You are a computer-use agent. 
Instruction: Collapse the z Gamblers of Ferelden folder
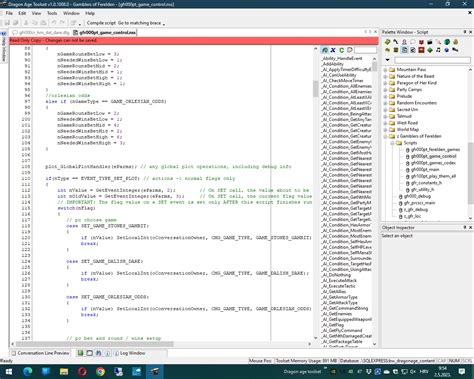(385, 136)
